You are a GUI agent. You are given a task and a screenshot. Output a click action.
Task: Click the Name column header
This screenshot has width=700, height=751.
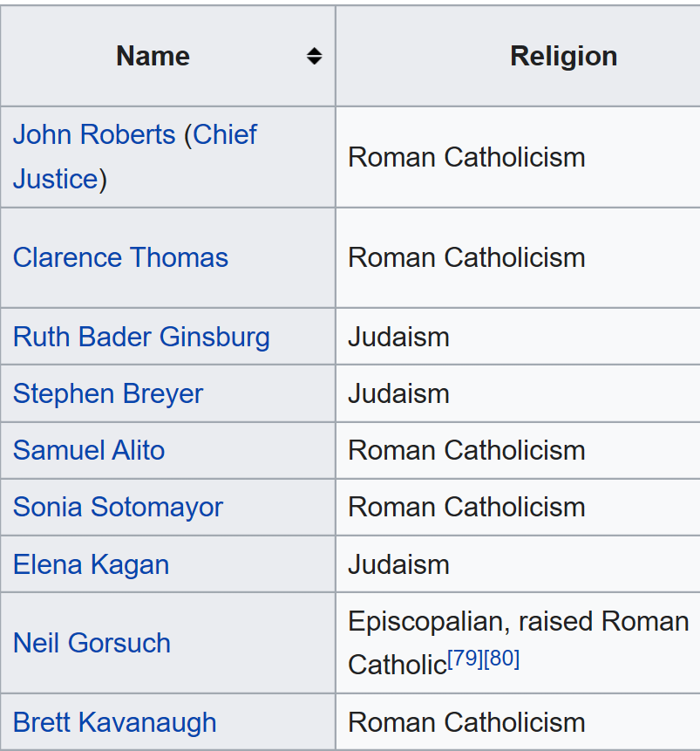[153, 57]
